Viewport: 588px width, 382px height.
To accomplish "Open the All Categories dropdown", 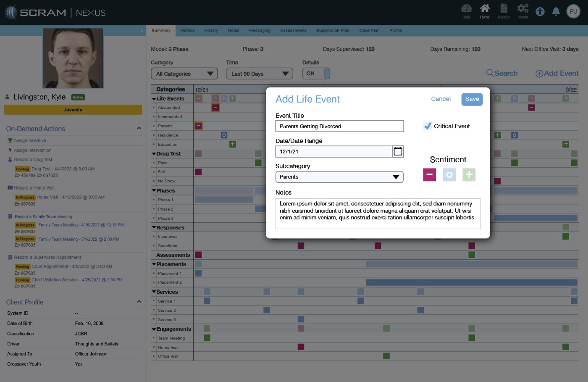I will 184,74.
